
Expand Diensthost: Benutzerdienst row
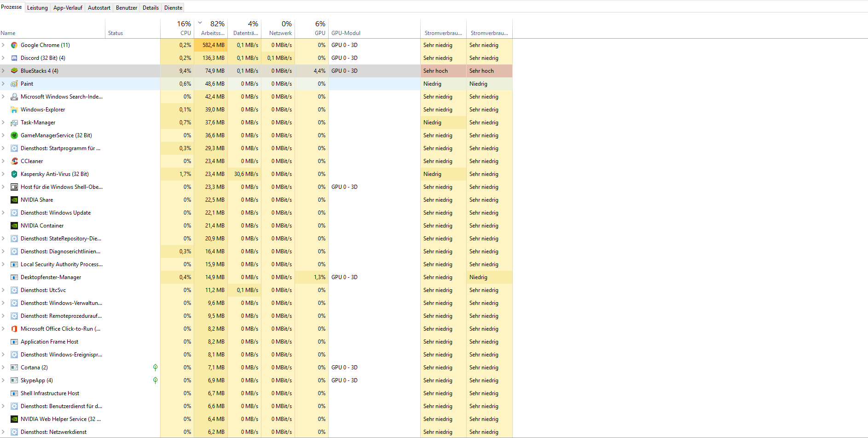pos(3,406)
